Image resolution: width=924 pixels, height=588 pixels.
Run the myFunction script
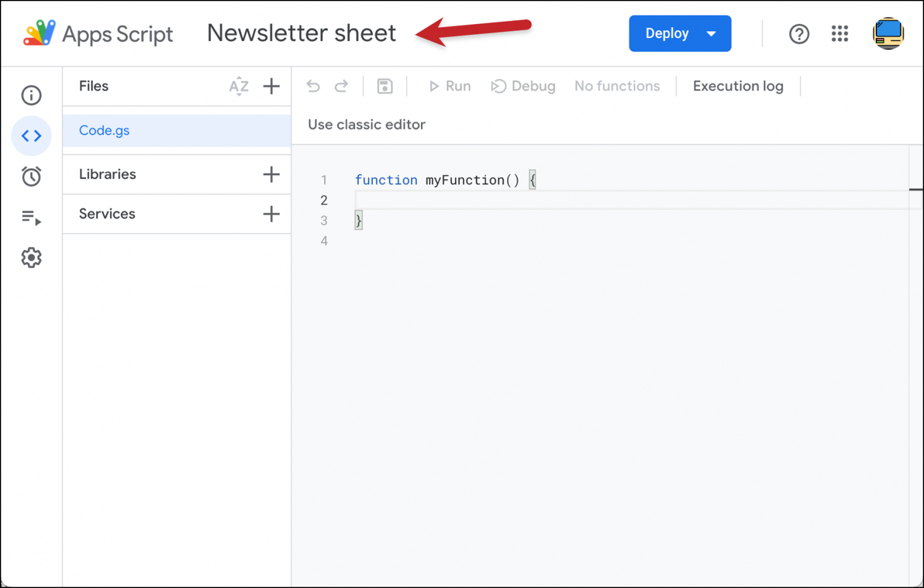click(450, 86)
